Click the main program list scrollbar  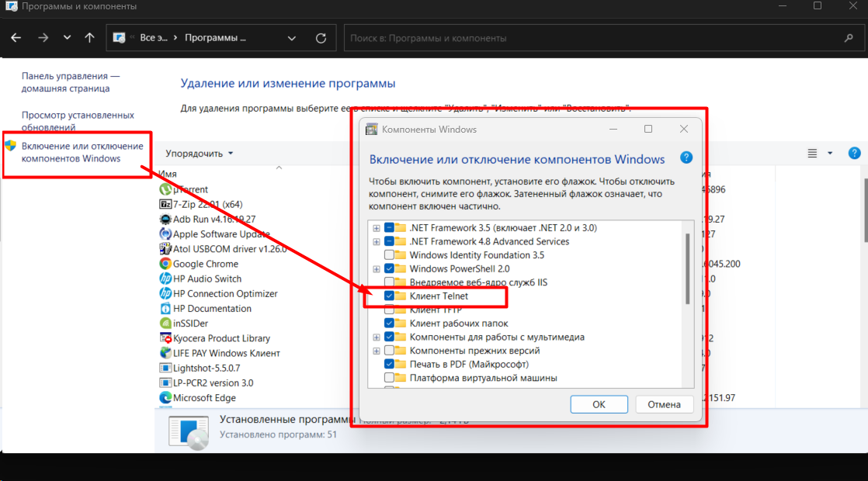865,210
